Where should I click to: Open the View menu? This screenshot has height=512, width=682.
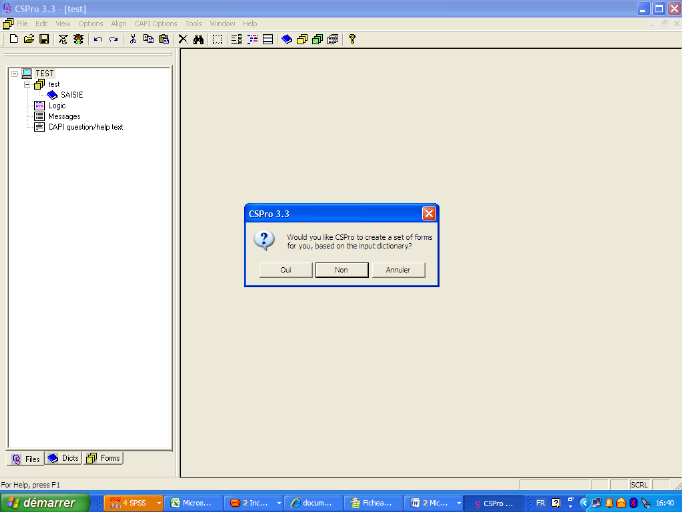coord(63,23)
